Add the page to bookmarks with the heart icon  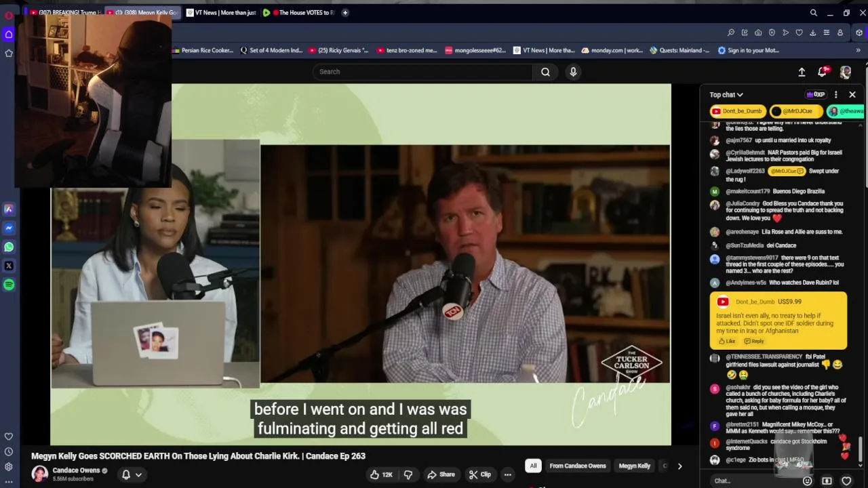(799, 33)
